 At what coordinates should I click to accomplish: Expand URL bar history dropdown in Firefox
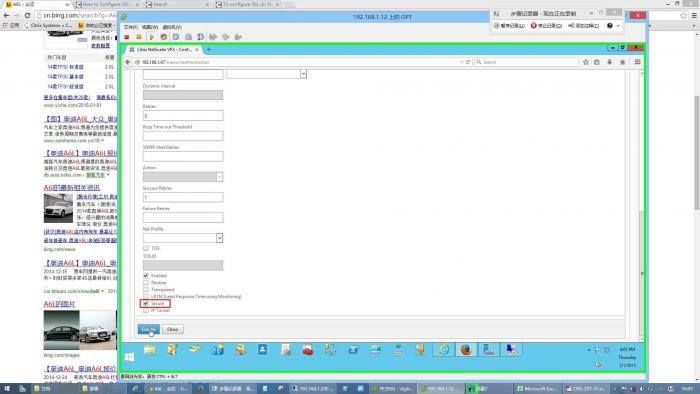[461, 62]
